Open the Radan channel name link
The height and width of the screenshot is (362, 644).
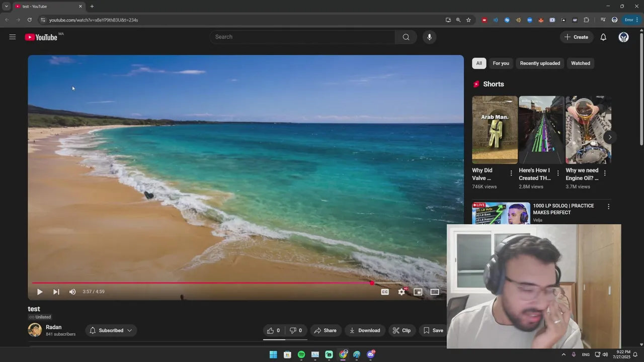53,327
